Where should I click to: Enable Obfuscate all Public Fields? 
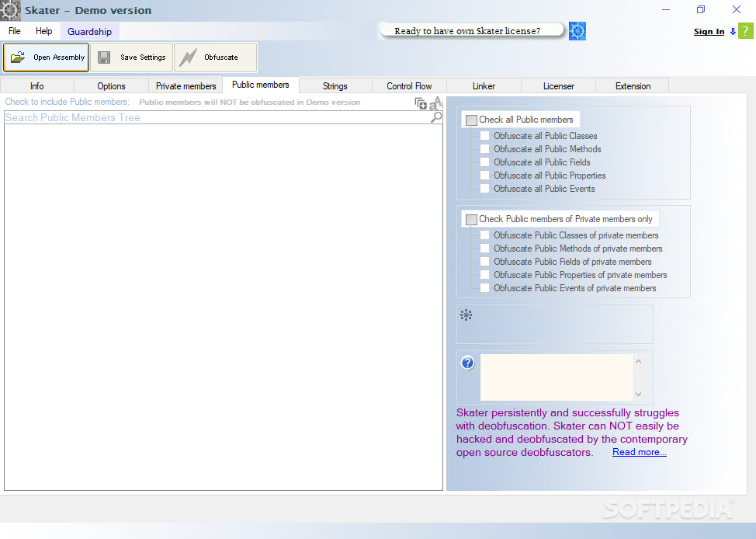pyautogui.click(x=484, y=162)
